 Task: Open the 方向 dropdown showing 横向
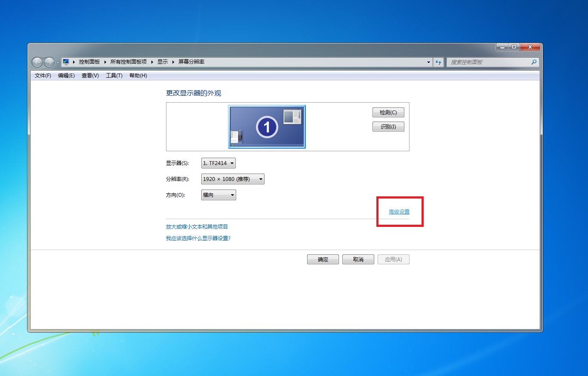219,195
